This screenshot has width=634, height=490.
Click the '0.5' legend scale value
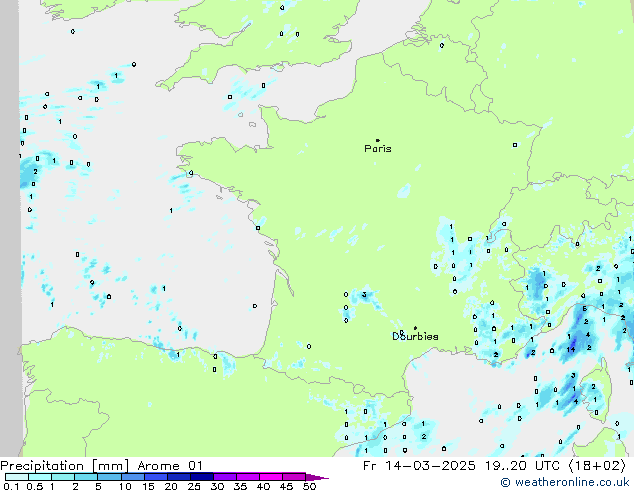pos(35,486)
